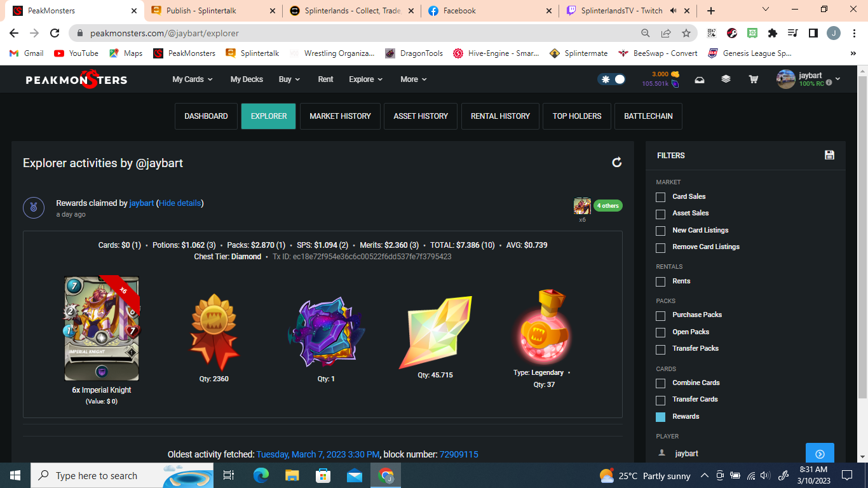The image size is (868, 488).
Task: Open the inbox tray icon
Action: coord(699,79)
